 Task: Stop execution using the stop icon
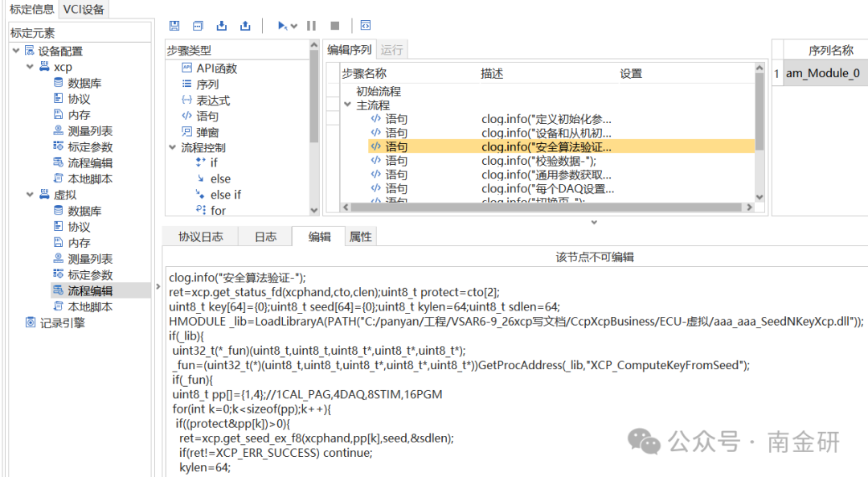335,25
